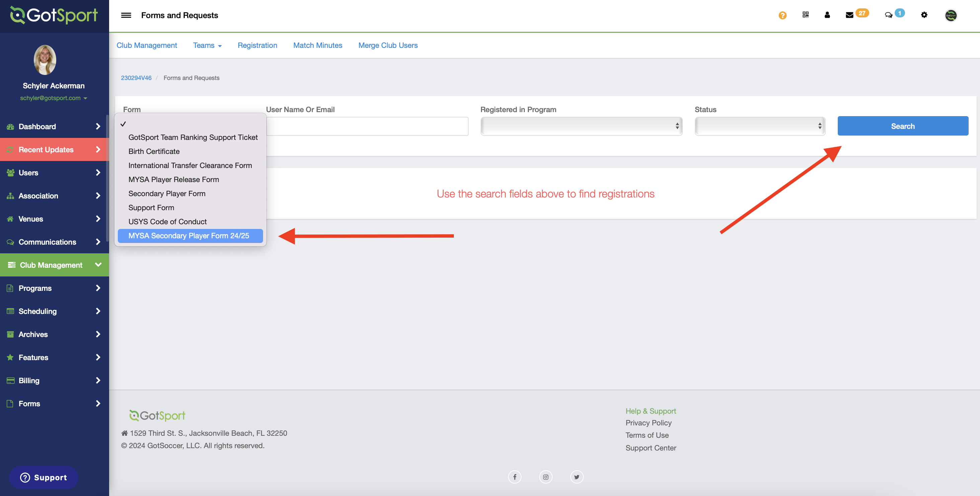Open Scheduling in the sidebar
Screen dimensions: 980x496
click(x=55, y=311)
